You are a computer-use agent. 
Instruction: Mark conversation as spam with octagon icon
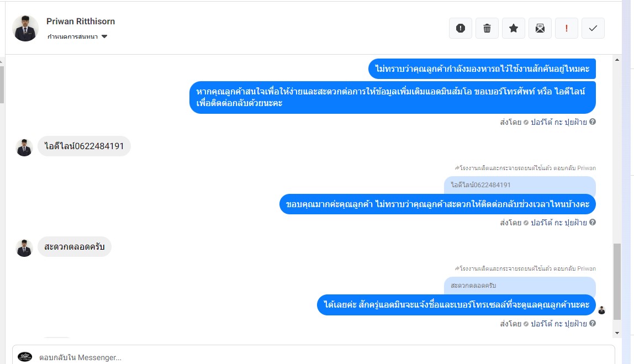click(x=461, y=28)
